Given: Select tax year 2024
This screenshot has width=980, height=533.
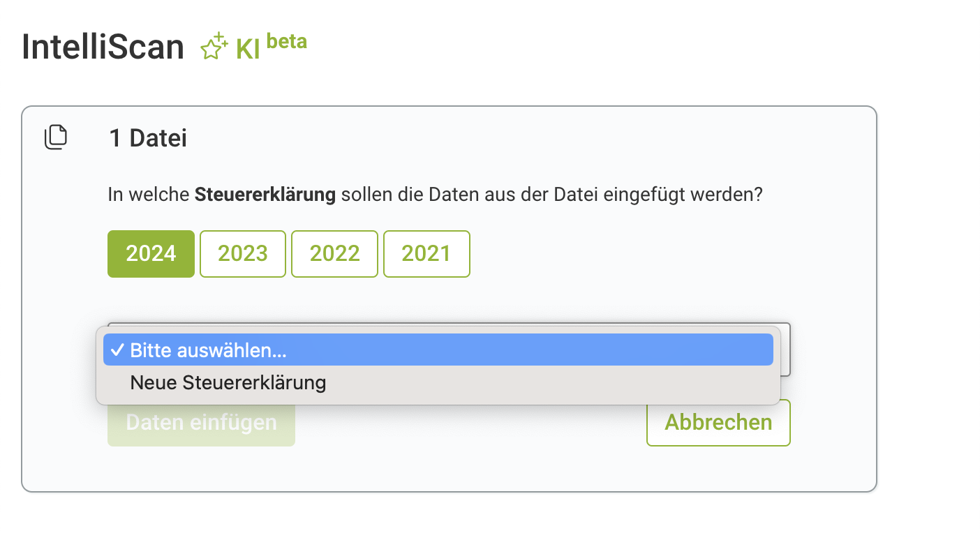Looking at the screenshot, I should [151, 254].
